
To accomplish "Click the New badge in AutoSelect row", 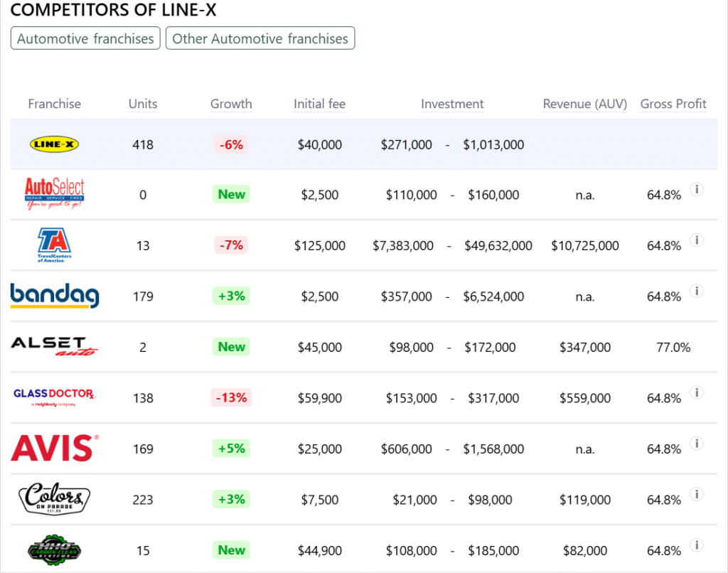I will pyautogui.click(x=231, y=194).
